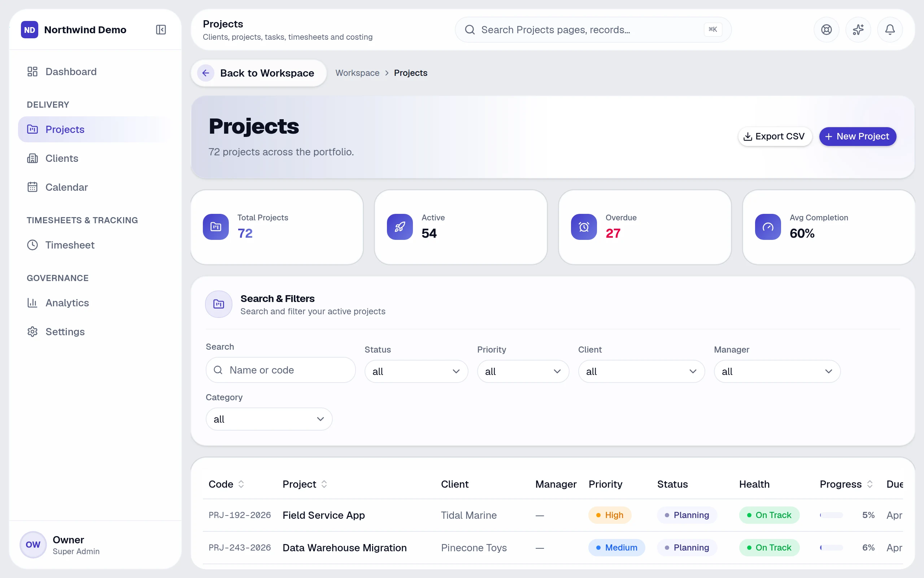
Task: Open Timesheet in sidebar
Action: pyautogui.click(x=95, y=245)
